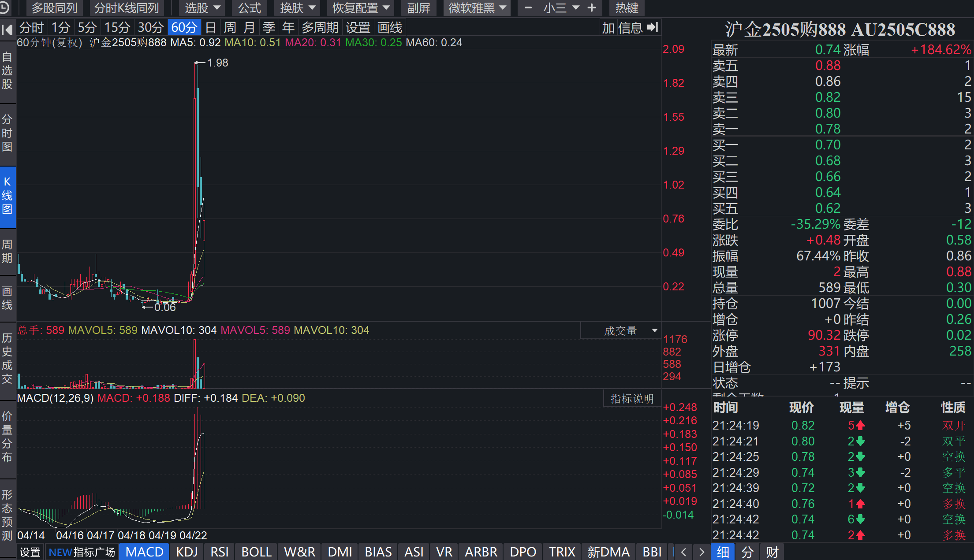Open the 微软雅黑 font dropdown
The width and height of the screenshot is (974, 560).
[x=477, y=8]
